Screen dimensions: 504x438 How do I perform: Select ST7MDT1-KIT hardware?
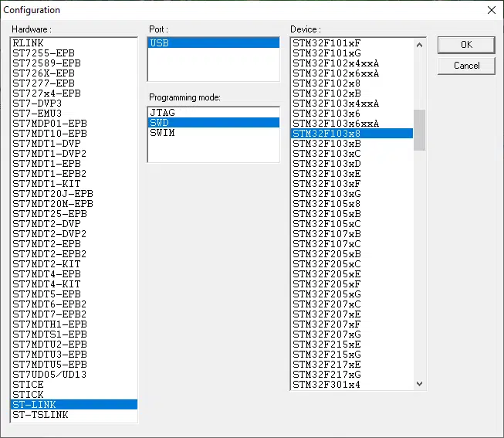click(74, 184)
